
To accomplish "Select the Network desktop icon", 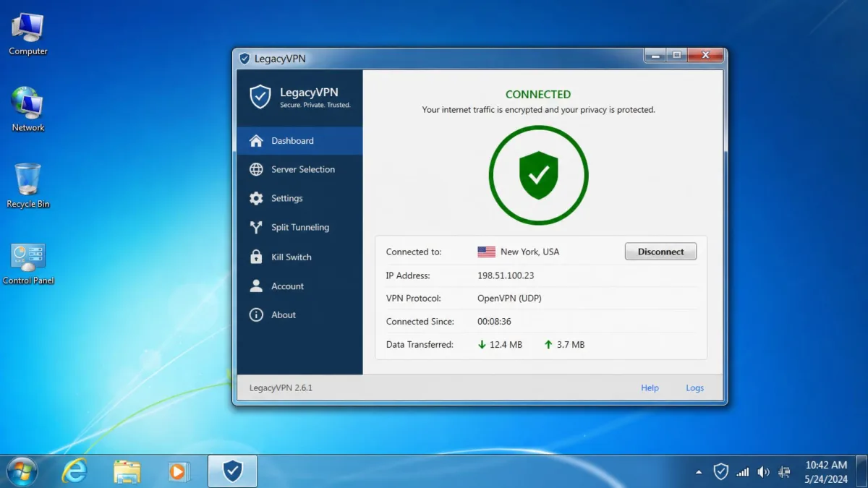I will pyautogui.click(x=28, y=110).
